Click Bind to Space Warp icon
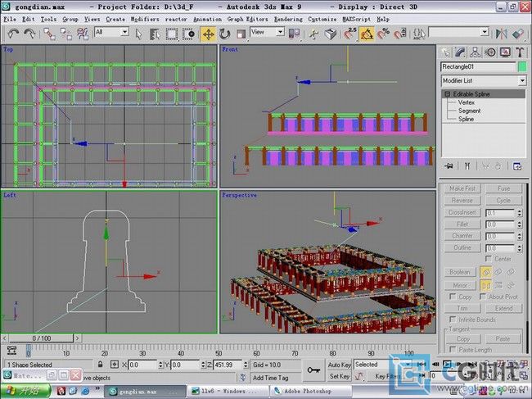 coord(83,34)
